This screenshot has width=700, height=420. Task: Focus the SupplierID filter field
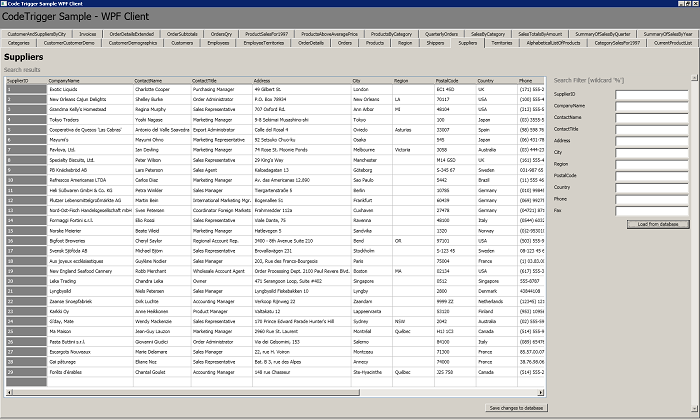click(x=652, y=94)
